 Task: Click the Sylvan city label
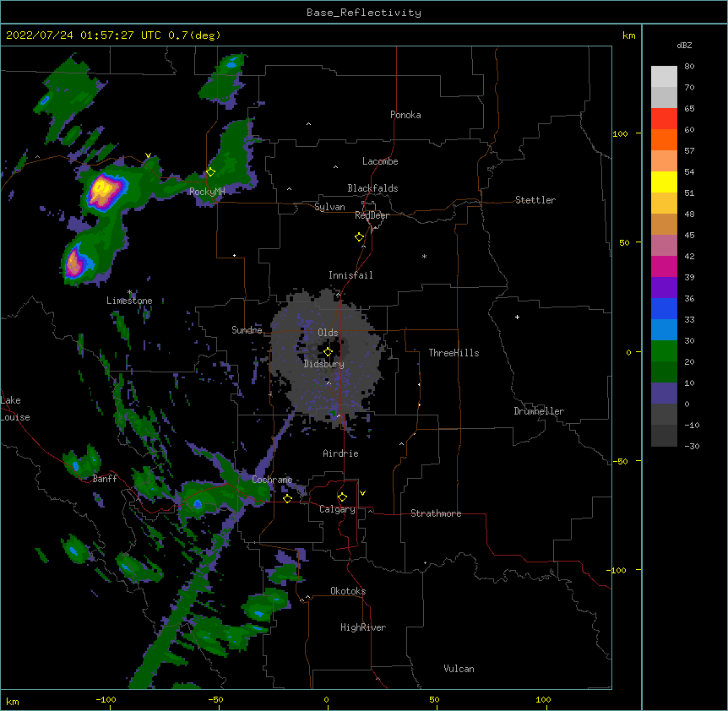(329, 207)
